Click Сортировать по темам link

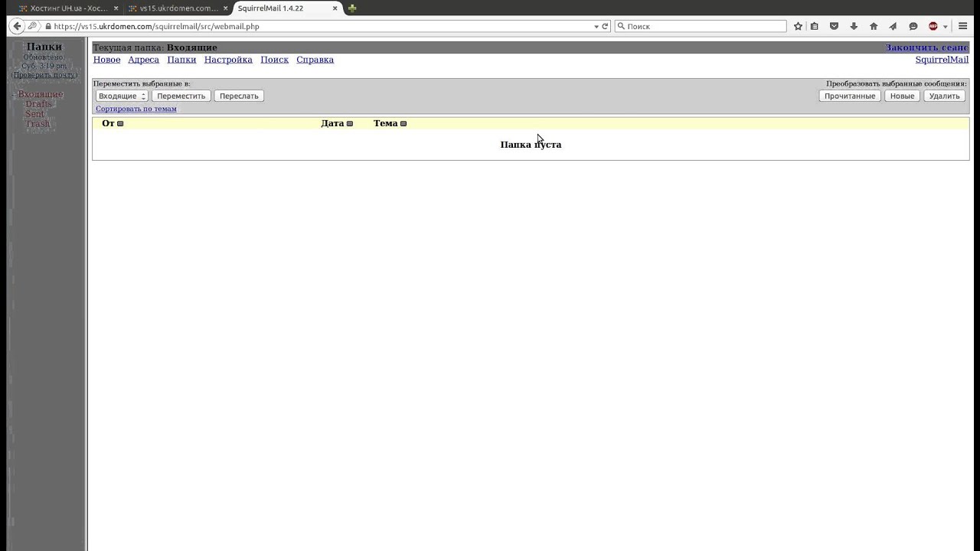click(136, 109)
